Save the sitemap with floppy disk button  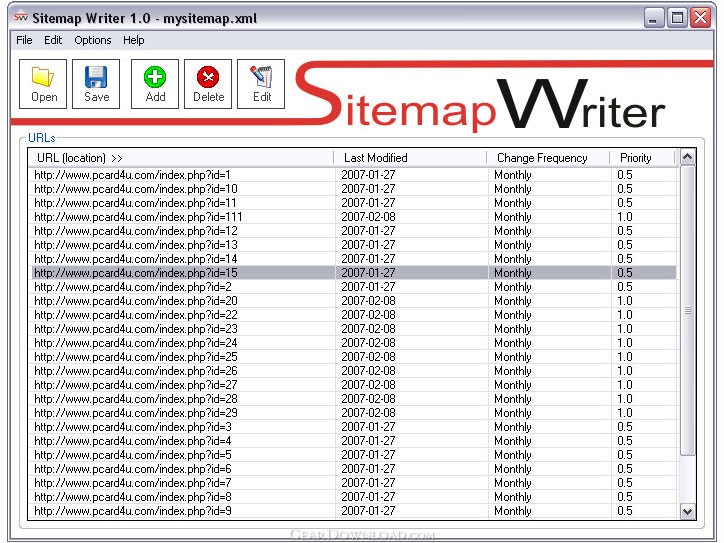[x=96, y=84]
